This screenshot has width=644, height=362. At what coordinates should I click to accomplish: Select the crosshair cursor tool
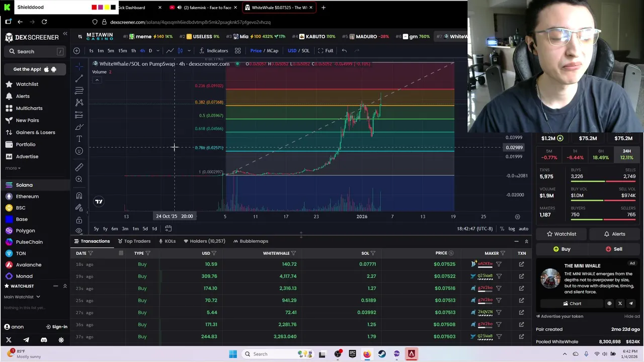(x=79, y=67)
